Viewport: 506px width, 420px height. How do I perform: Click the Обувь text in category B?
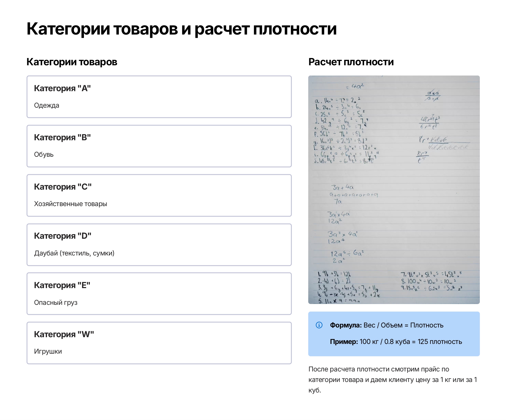pos(44,155)
